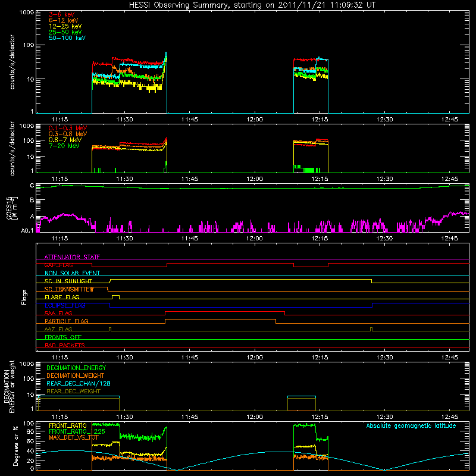476x476 pixels.
Task: Click '11:45' time label under the MeV panel
Action: (x=189, y=179)
